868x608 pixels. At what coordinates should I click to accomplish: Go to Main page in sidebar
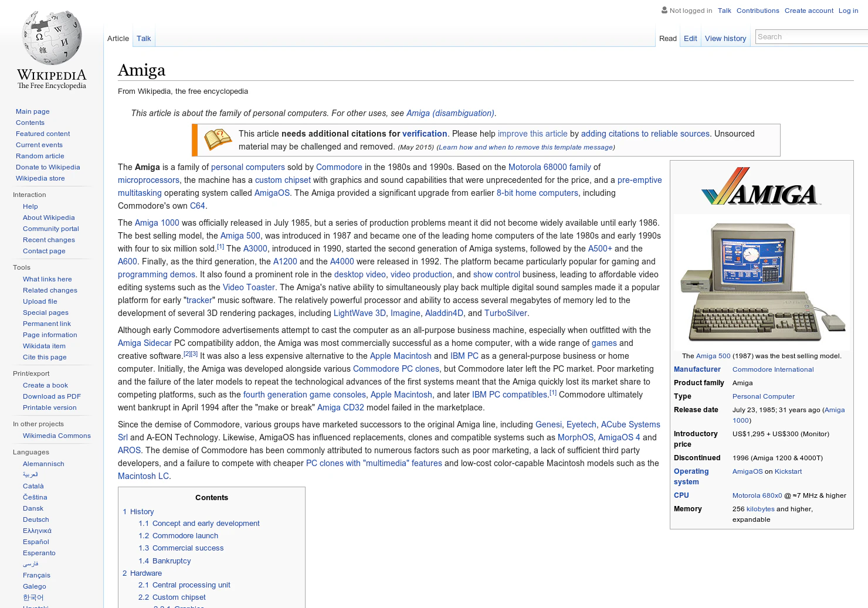point(33,111)
